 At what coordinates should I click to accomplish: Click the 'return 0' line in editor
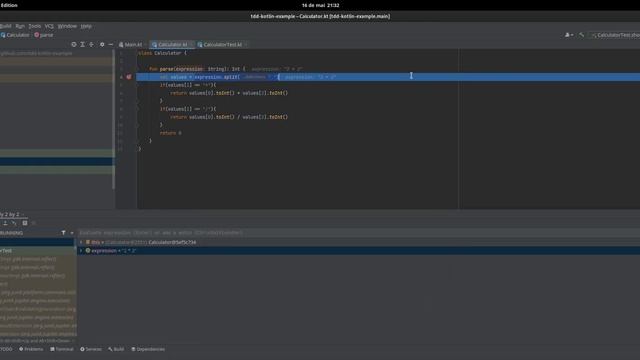[171, 133]
